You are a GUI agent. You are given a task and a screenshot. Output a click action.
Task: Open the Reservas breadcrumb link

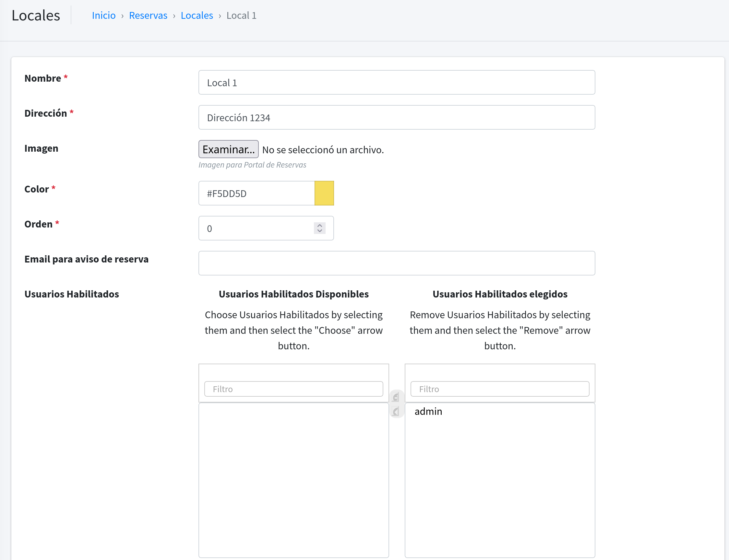pos(148,15)
